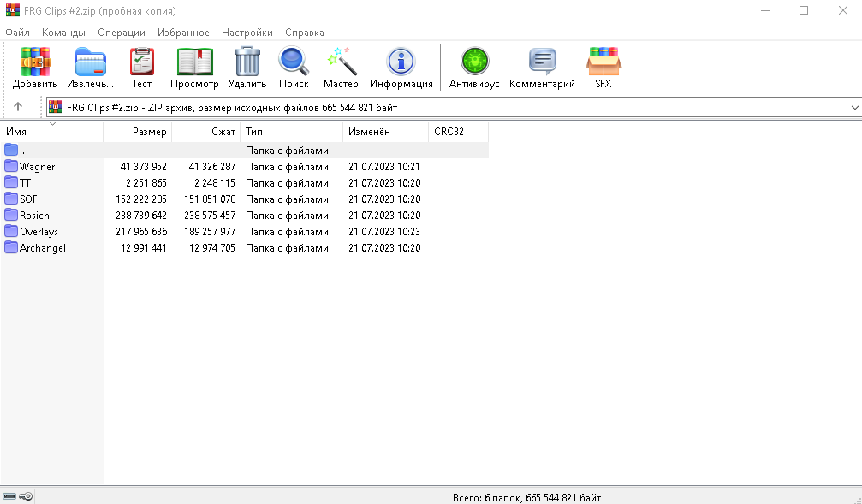This screenshot has width=862, height=504.
Task: Sort by the Имя column header
Action: coord(51,132)
